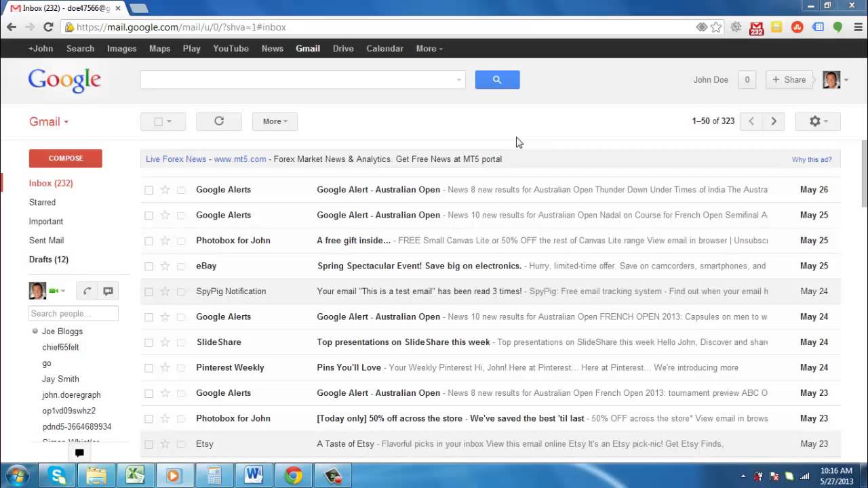Open the Starred folder
868x488 pixels.
click(x=42, y=202)
